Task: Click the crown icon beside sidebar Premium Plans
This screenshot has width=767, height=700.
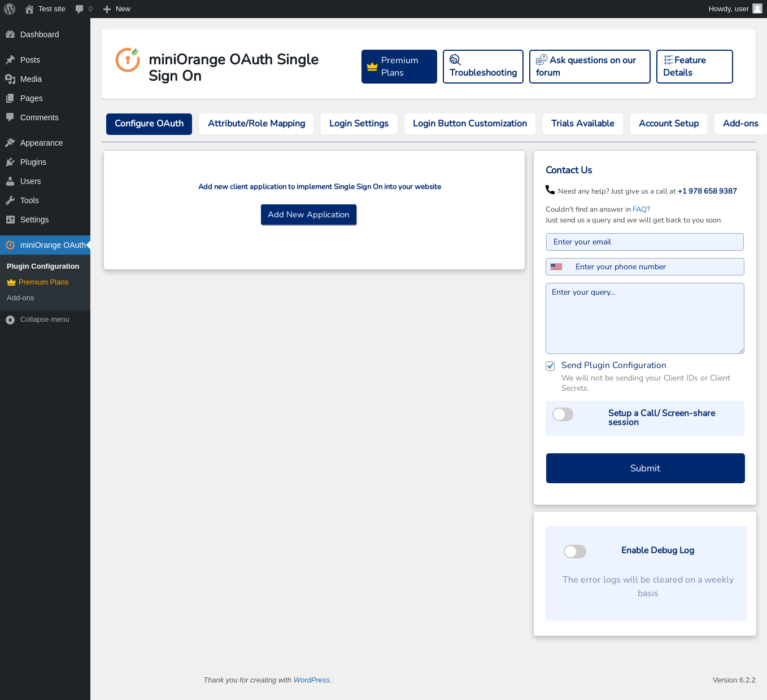Action: click(11, 282)
